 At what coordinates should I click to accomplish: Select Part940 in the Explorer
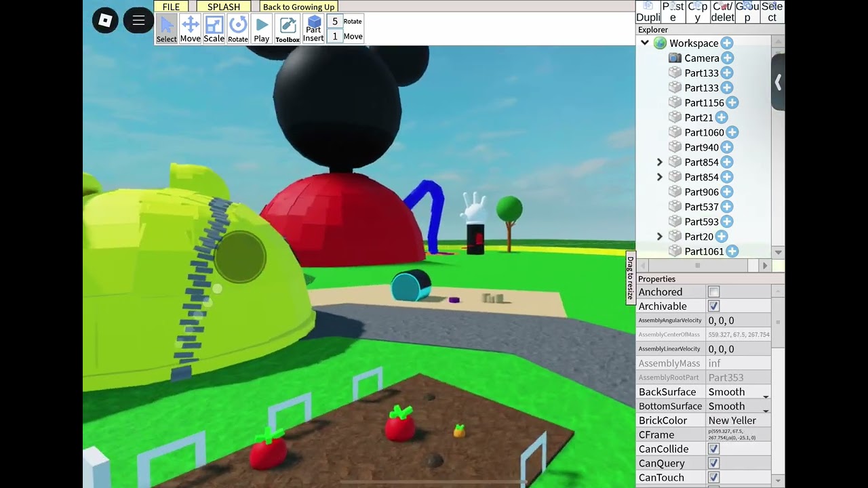(x=702, y=148)
